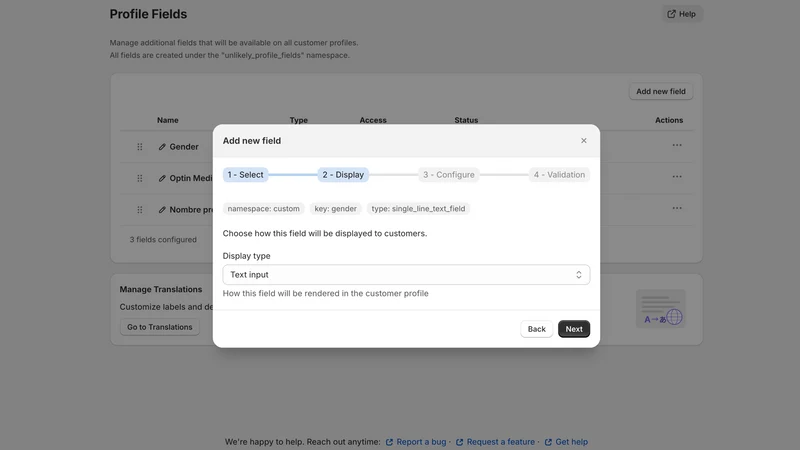This screenshot has height=450, width=800.
Task: Click the edit pencil next to Optin
Action: (x=162, y=178)
